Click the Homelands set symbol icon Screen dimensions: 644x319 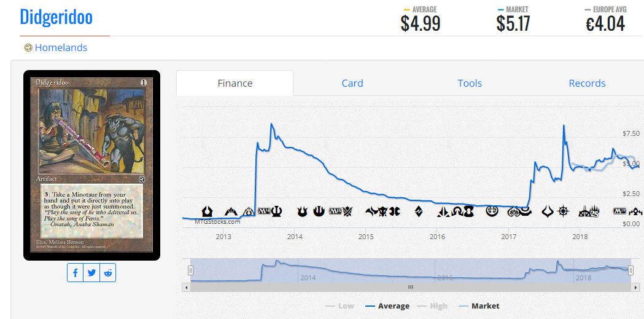click(28, 48)
